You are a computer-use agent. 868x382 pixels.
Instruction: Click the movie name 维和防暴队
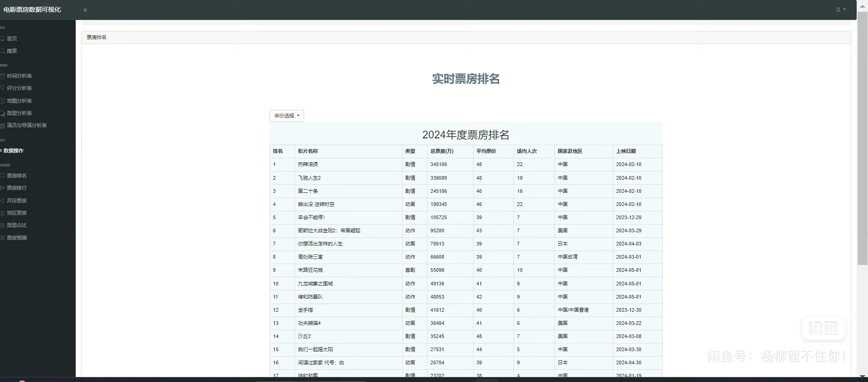pyautogui.click(x=310, y=297)
